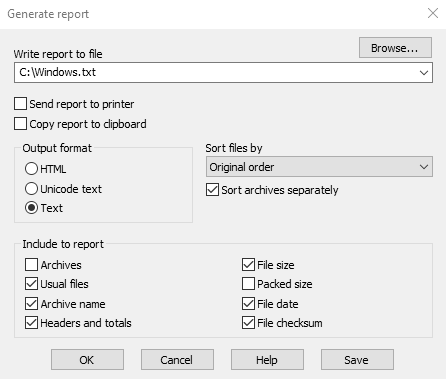Viewport: 446px width, 379px height.
Task: Click the Browse... button
Action: tap(395, 48)
